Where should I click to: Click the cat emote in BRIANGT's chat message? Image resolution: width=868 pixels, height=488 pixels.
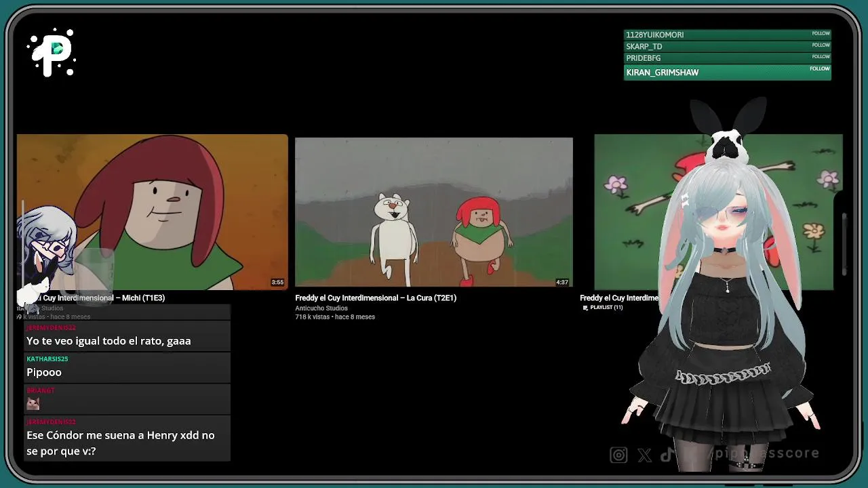[x=33, y=404]
